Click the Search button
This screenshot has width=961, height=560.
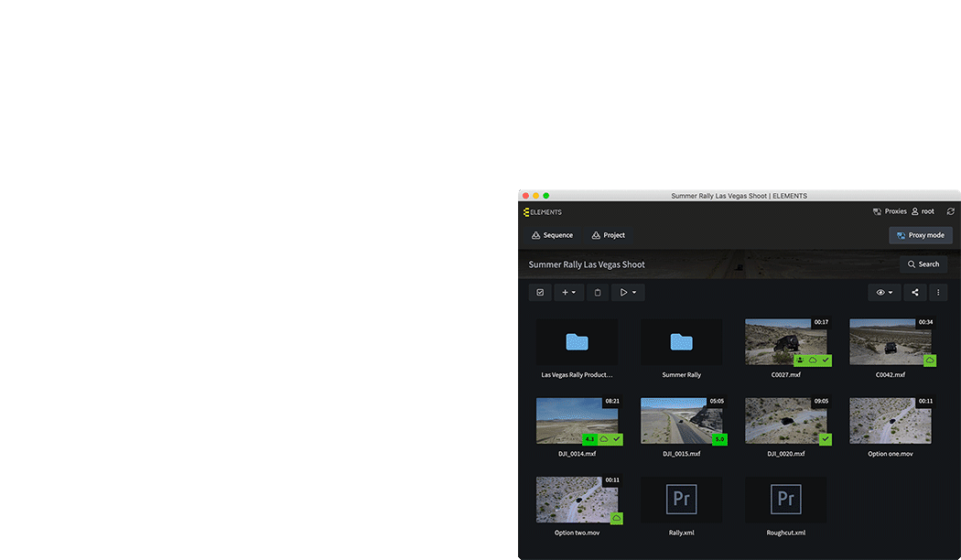click(x=923, y=264)
